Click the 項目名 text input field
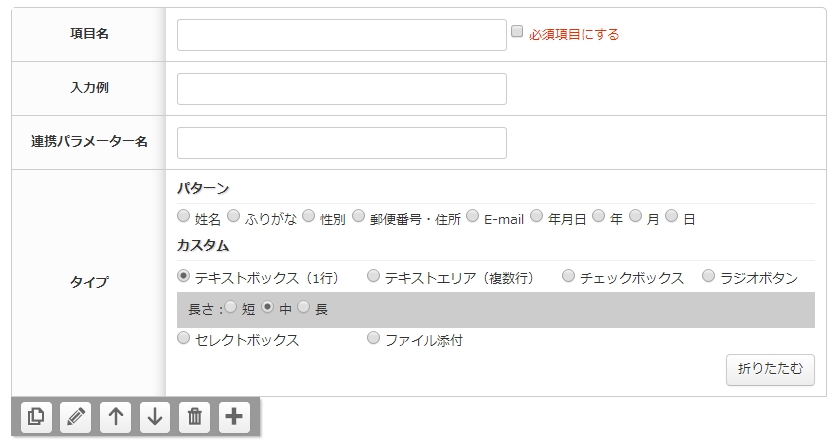 pos(342,35)
